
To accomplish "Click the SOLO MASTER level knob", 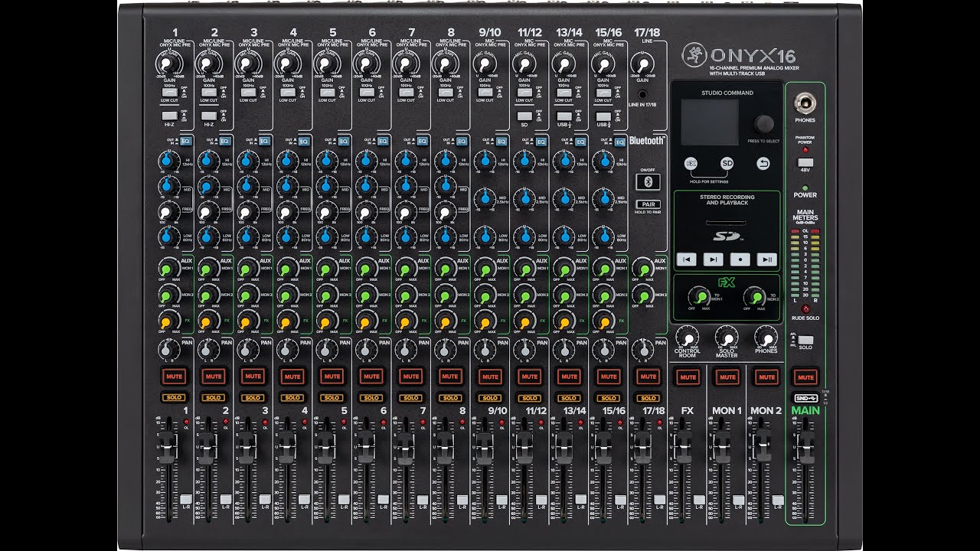I will point(727,337).
